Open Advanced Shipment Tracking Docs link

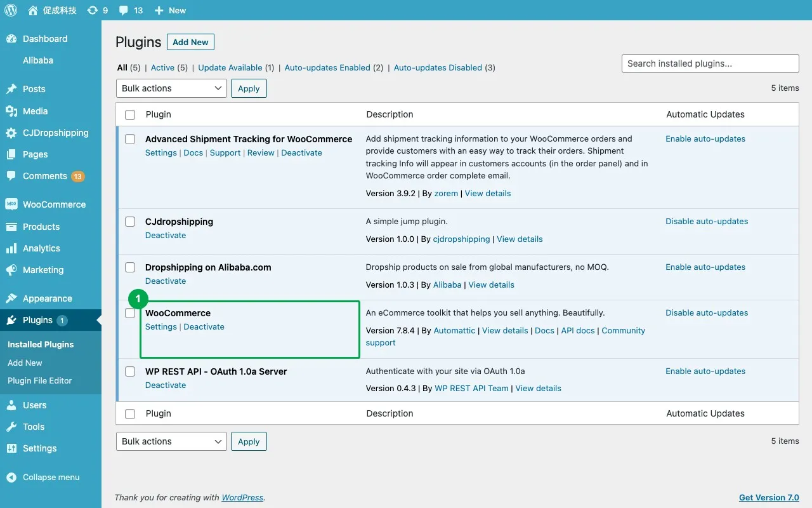pos(193,152)
